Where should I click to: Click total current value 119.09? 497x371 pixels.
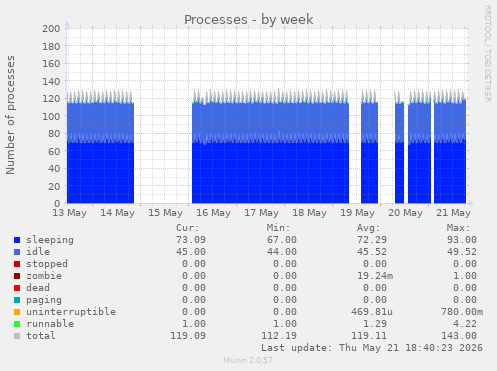coord(188,336)
